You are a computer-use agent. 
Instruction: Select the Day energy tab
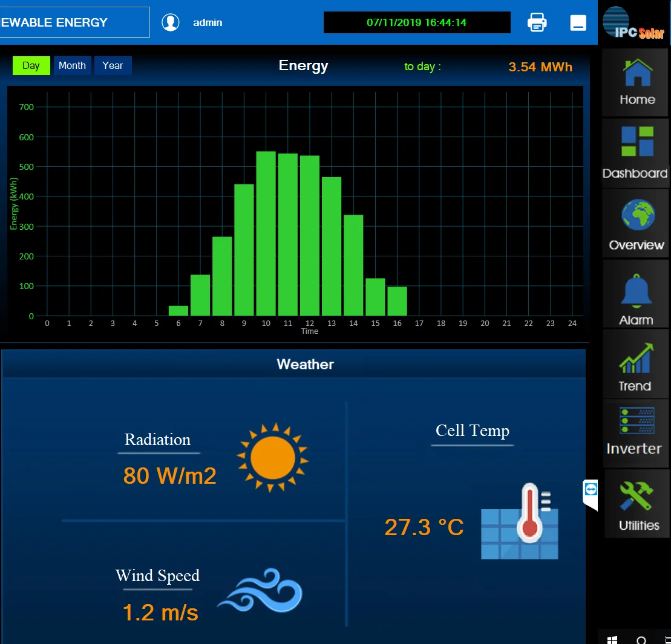point(31,65)
